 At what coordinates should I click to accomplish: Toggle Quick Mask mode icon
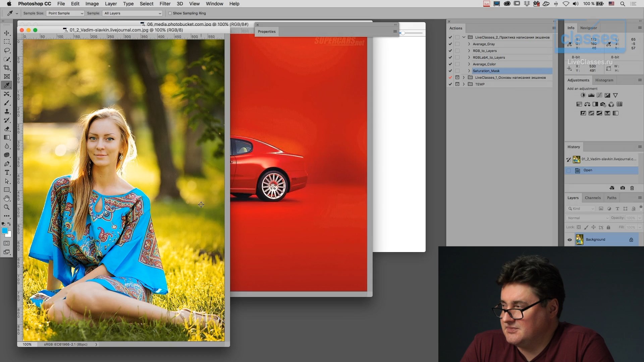7,243
